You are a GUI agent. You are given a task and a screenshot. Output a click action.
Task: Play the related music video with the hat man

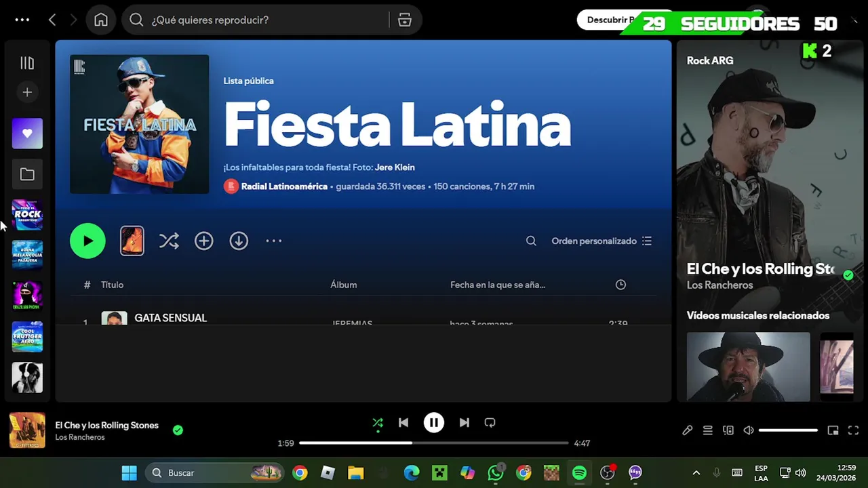[748, 367]
